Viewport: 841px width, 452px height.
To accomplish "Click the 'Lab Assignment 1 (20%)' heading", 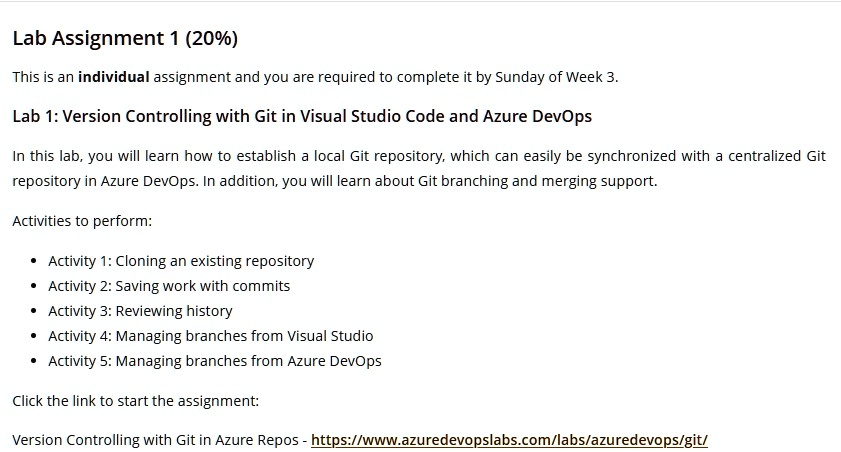I will coord(125,38).
